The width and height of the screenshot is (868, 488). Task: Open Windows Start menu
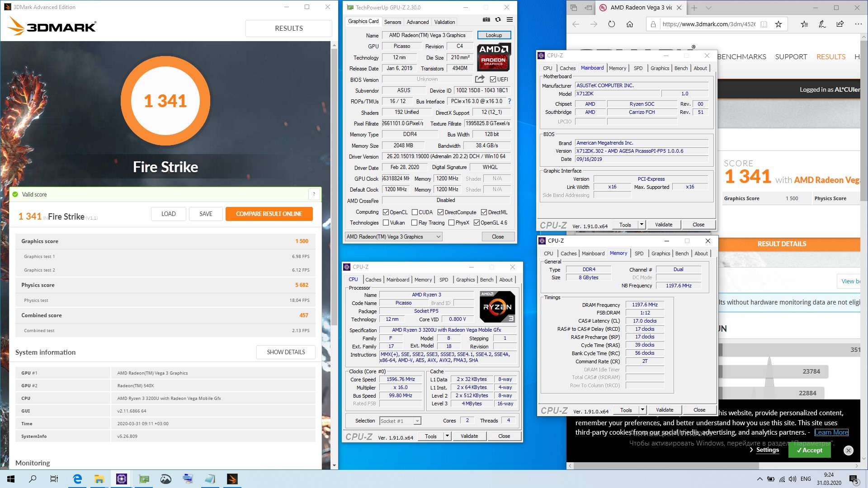coord(11,479)
